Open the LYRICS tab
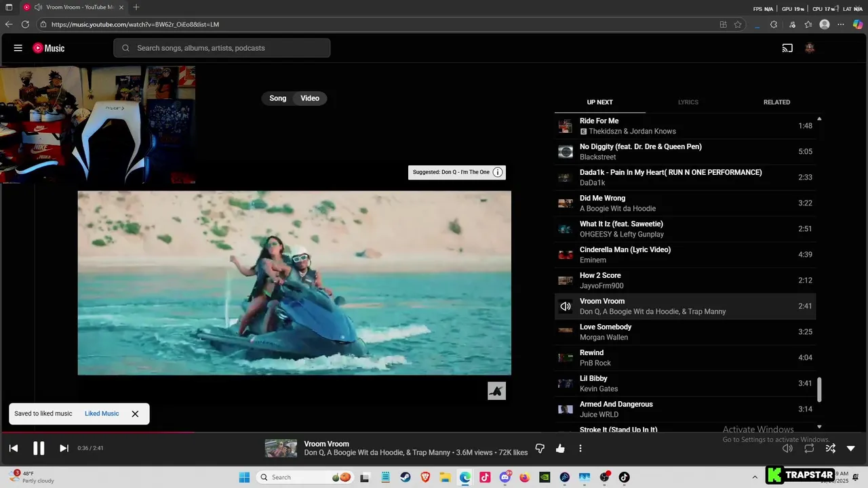 pos(688,102)
